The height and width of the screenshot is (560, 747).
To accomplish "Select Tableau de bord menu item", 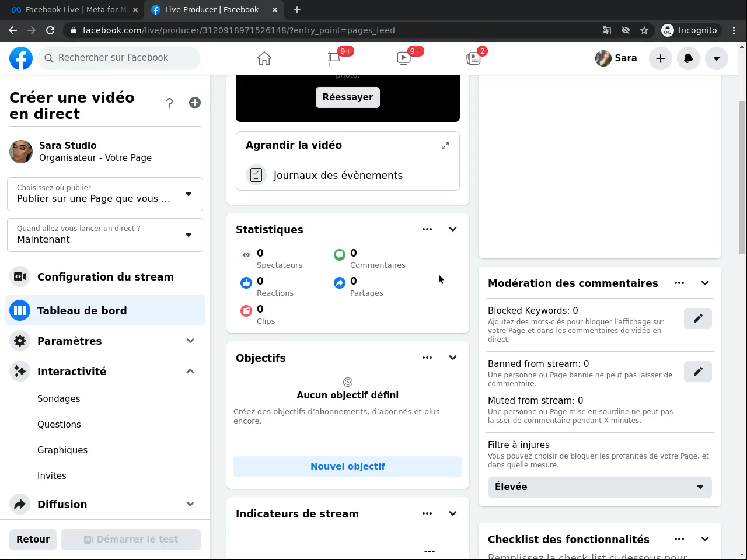I will coord(105,311).
